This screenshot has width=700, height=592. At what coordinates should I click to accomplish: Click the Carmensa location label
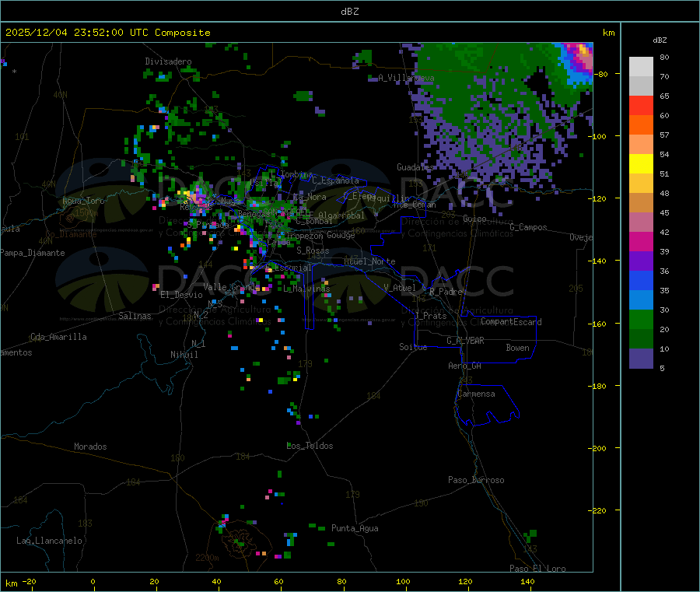point(476,394)
